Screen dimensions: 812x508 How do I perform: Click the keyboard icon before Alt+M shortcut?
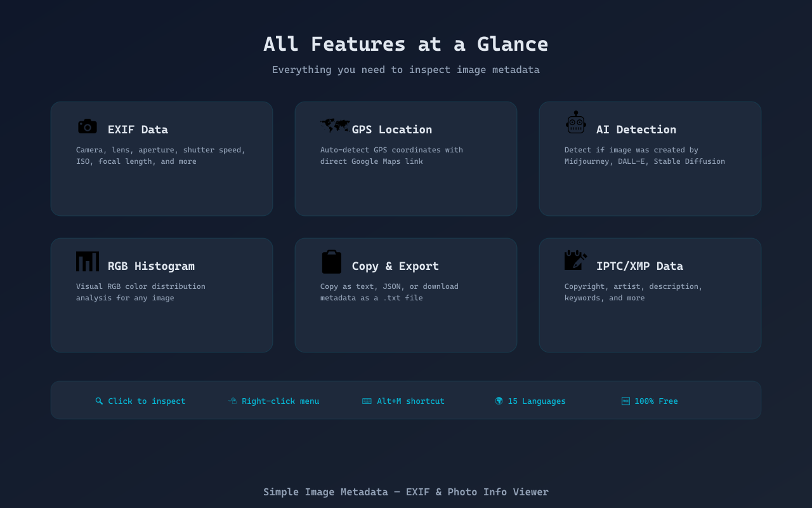(367, 401)
